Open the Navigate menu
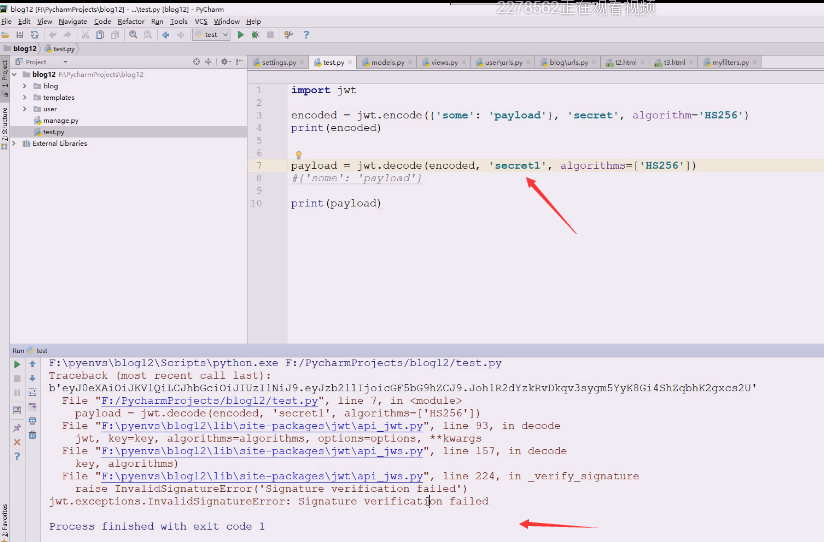Viewport: 824px width, 542px height. click(73, 22)
